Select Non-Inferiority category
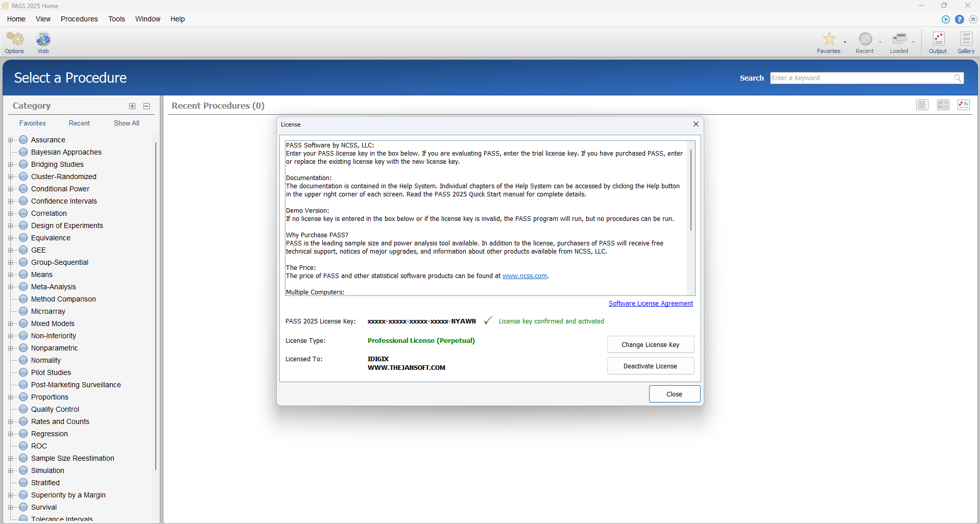 coord(54,336)
